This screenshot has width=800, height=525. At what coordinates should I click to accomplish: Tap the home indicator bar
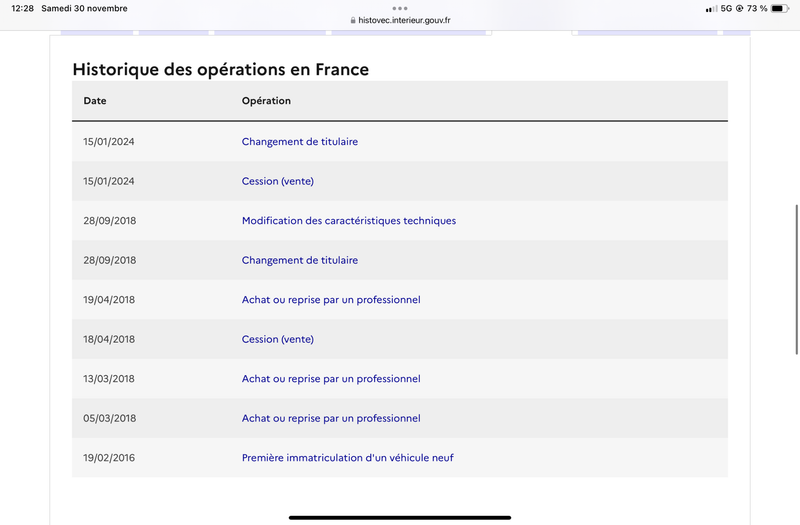pyautogui.click(x=400, y=517)
